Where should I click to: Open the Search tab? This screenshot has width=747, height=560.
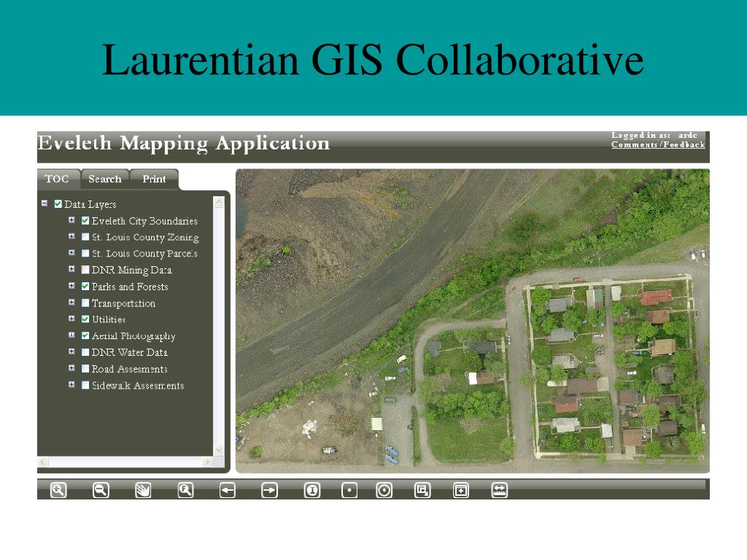pyautogui.click(x=105, y=179)
